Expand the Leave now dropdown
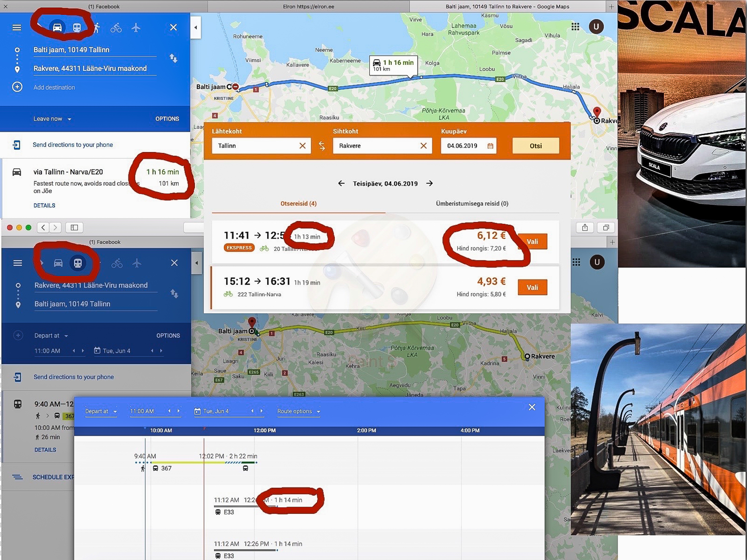Image resolution: width=747 pixels, height=560 pixels. [x=52, y=119]
